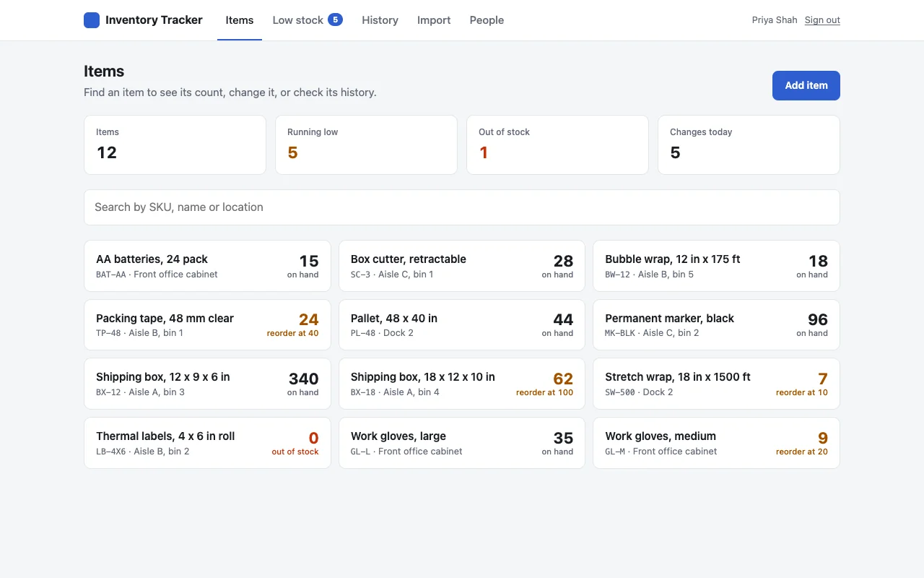
Task: Open the Items tab
Action: point(240,20)
